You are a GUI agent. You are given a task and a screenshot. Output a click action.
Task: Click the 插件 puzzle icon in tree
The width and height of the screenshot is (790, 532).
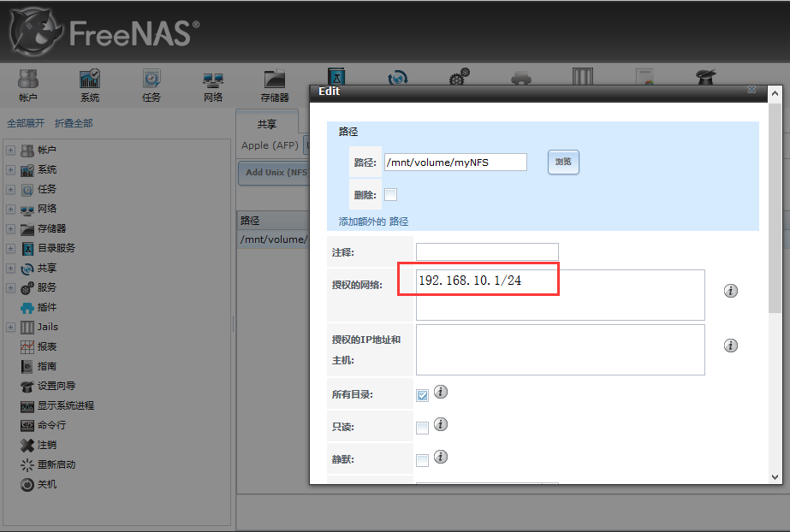tap(27, 308)
